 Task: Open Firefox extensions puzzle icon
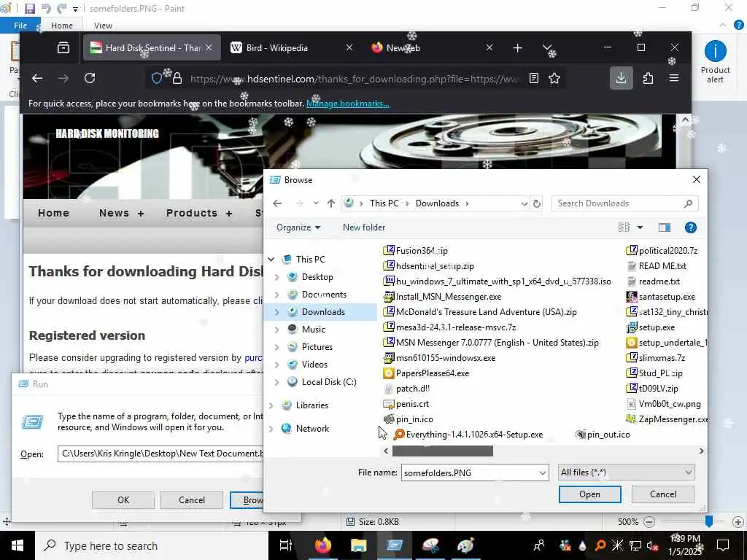[648, 78]
